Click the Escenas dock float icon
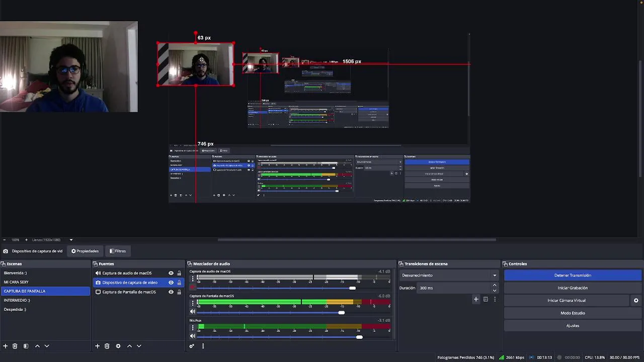This screenshot has height=362, width=644. [x=3, y=263]
